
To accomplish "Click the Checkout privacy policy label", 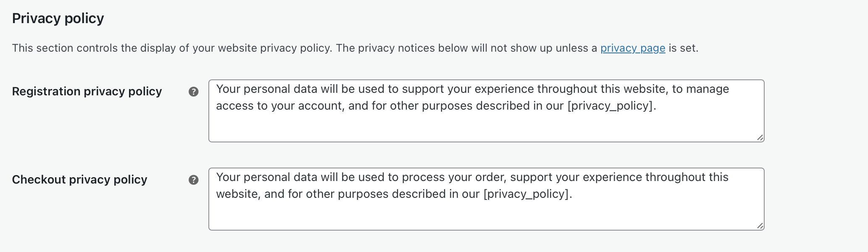I will click(79, 180).
